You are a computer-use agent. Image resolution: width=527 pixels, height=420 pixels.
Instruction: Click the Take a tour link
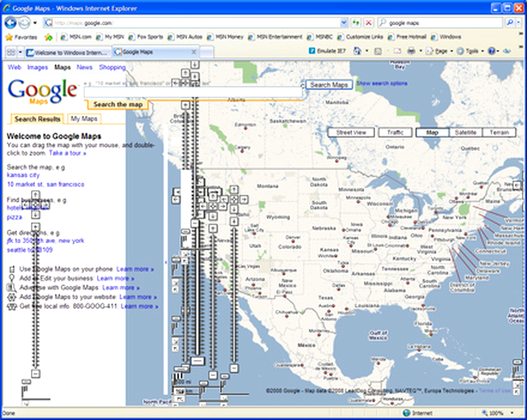point(67,152)
